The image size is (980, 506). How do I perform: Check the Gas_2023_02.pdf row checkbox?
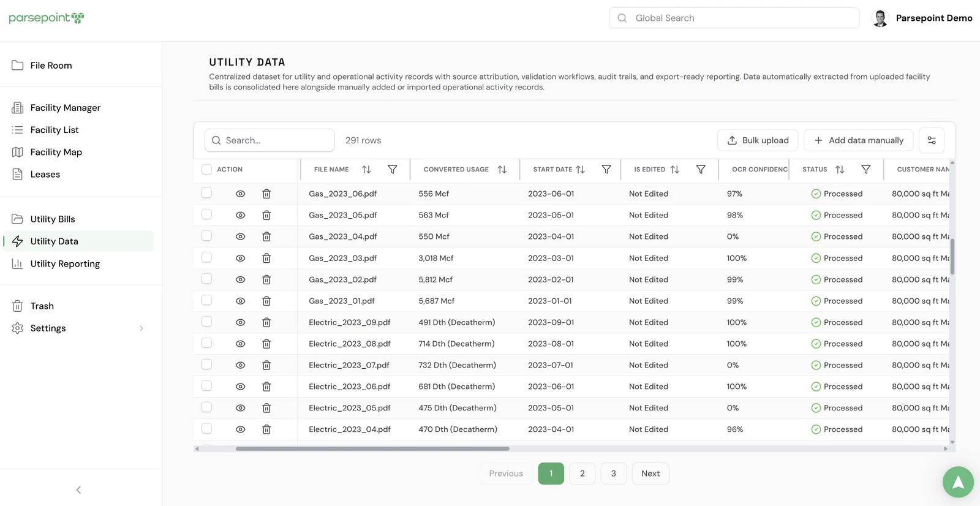pos(206,279)
